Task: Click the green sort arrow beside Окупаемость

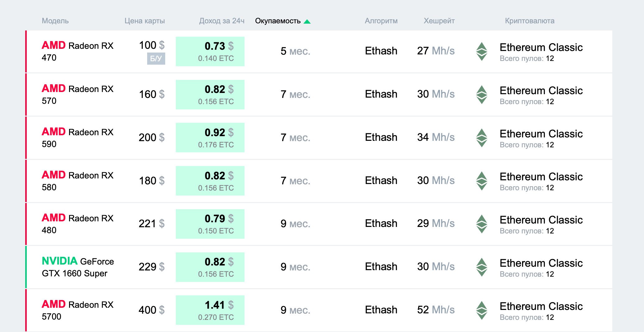Action: tap(307, 21)
